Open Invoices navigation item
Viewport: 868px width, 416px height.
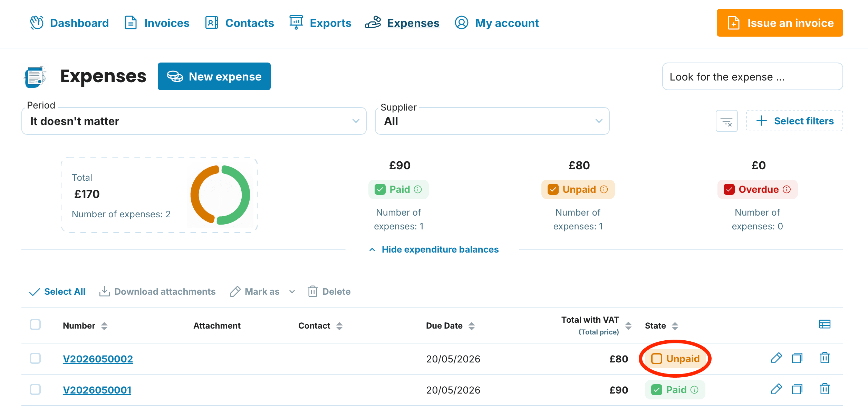[157, 23]
